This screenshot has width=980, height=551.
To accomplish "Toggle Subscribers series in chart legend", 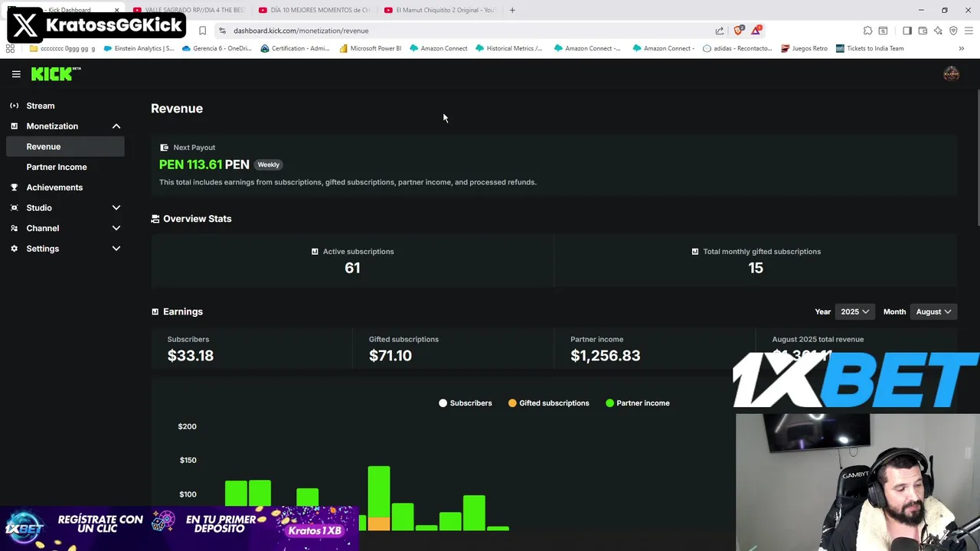I will click(465, 403).
